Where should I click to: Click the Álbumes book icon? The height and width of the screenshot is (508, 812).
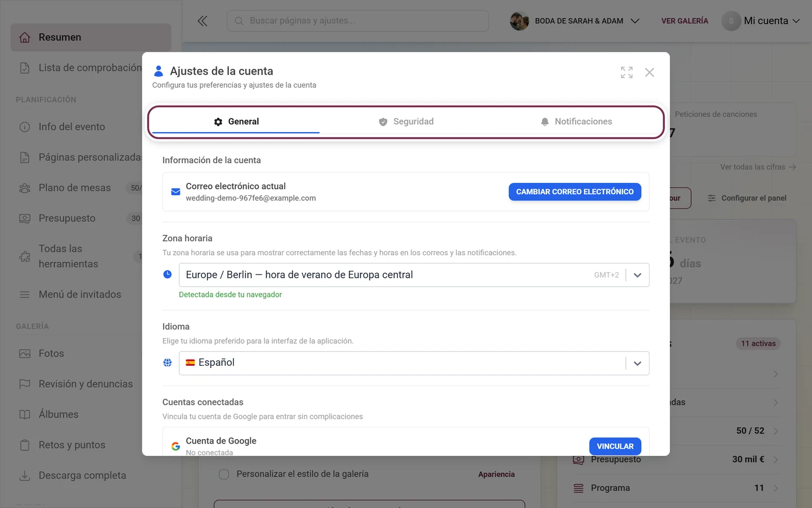coord(25,415)
